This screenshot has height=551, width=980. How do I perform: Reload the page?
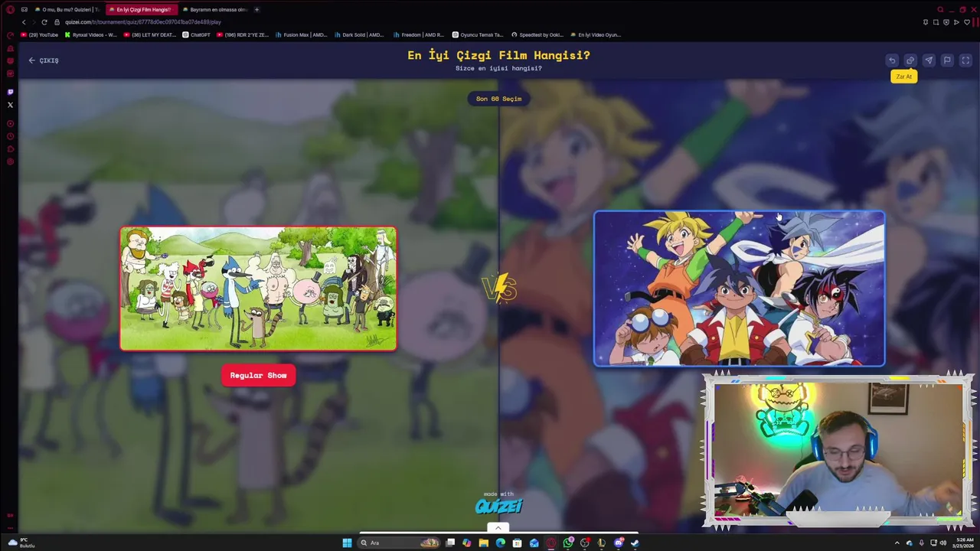(44, 22)
